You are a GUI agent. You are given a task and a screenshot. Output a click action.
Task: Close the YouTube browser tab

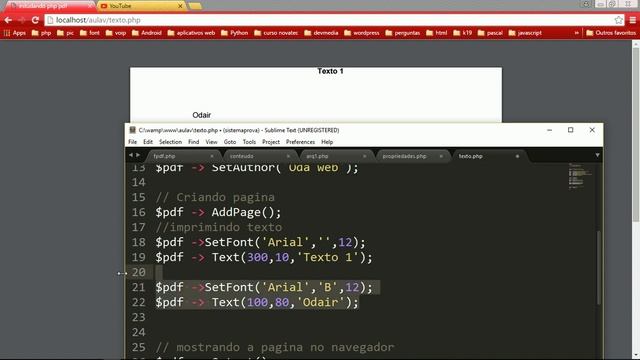click(180, 6)
